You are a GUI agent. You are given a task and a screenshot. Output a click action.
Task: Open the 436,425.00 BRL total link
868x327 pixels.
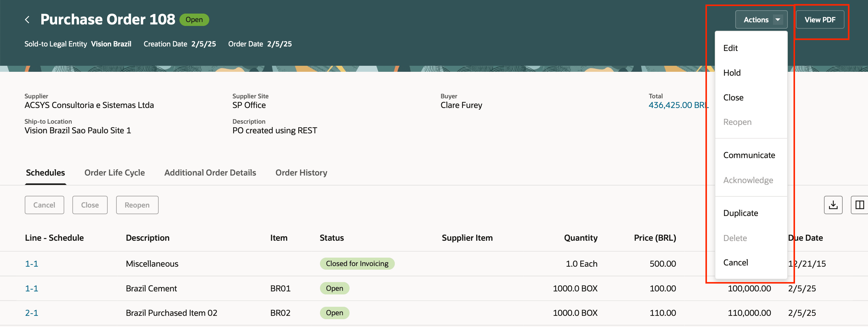click(678, 105)
